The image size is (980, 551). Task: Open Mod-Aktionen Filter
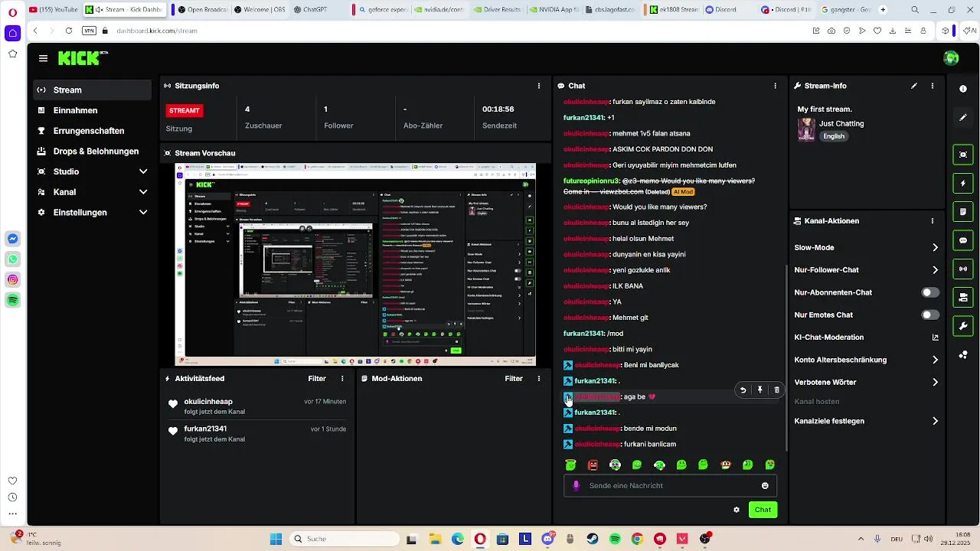pyautogui.click(x=514, y=378)
